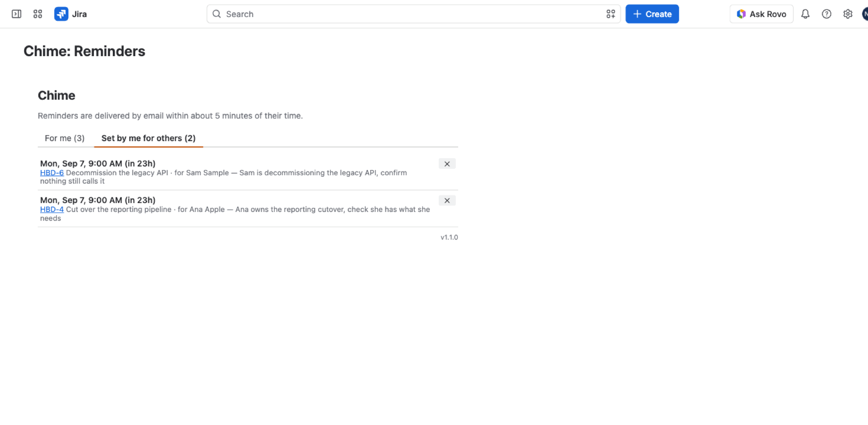Switch to the For me (3) tab
This screenshot has width=868, height=425.
coord(65,138)
